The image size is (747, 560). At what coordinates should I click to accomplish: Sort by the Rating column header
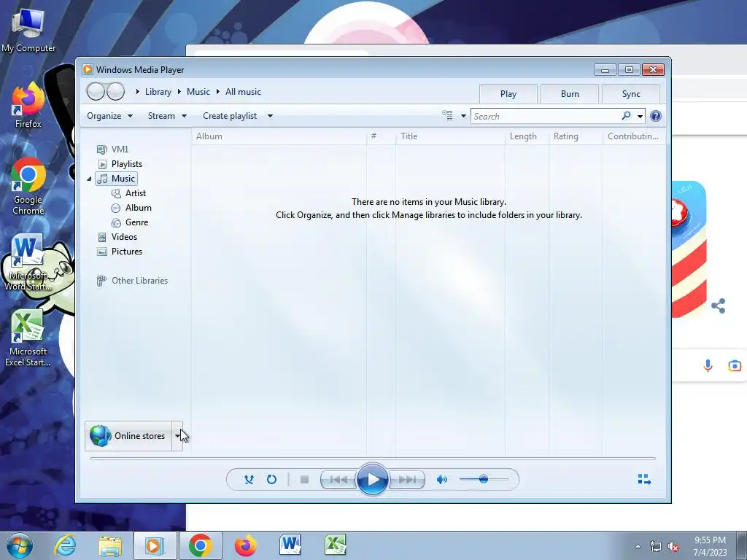click(576, 136)
